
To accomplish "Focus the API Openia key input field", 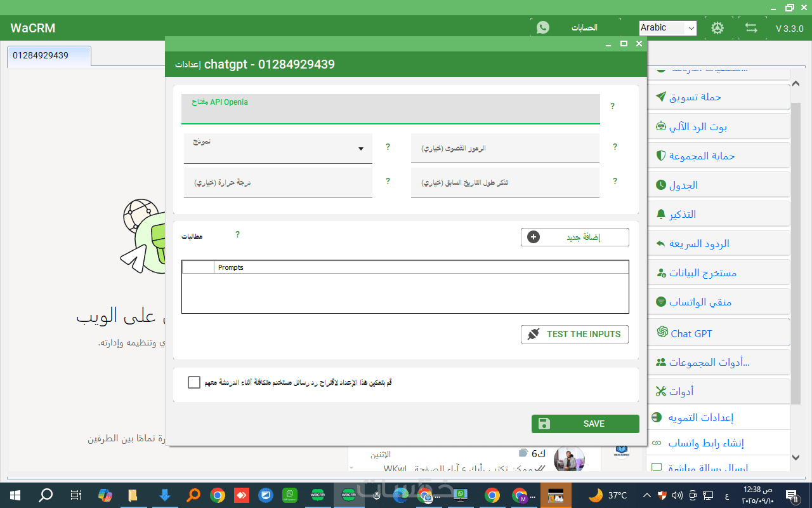I will pyautogui.click(x=391, y=109).
